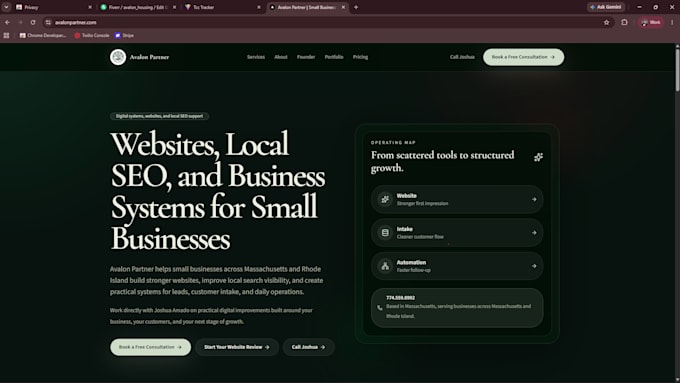Screen dimensions: 680x383
Task: Open the Portfolio nav item
Action: pos(334,57)
